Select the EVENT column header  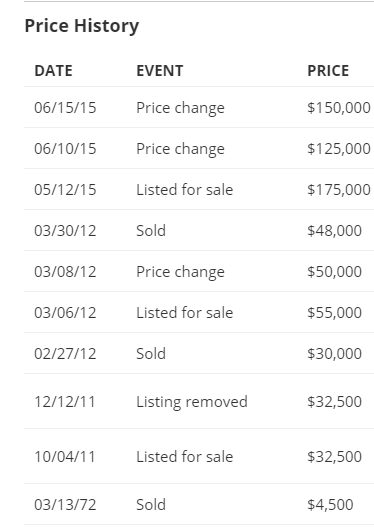coord(160,71)
